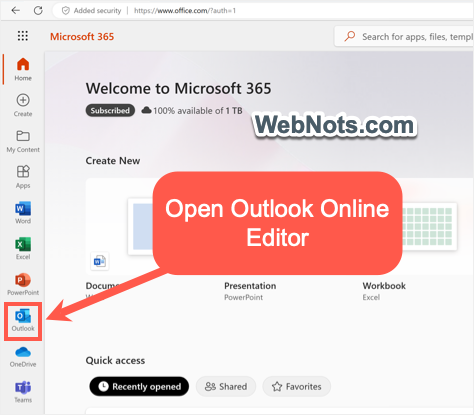This screenshot has height=415, width=474.
Task: Go to Home in sidebar
Action: pos(23,69)
